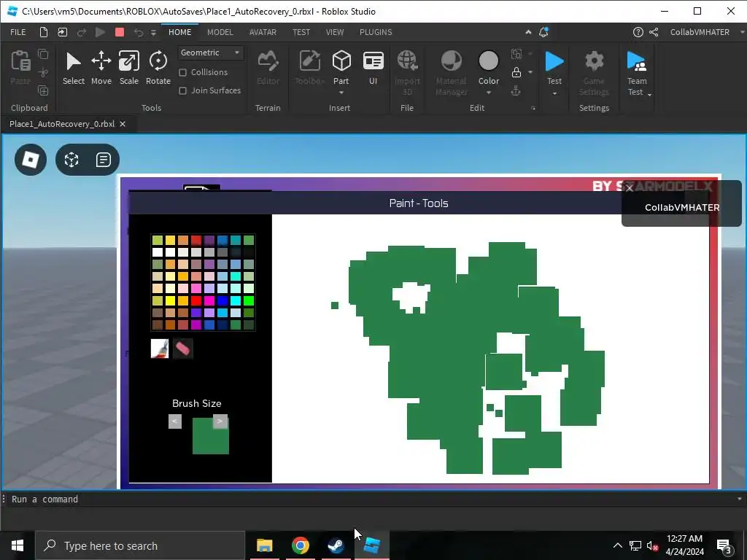Enable the Join Surfaces checkbox

(182, 90)
